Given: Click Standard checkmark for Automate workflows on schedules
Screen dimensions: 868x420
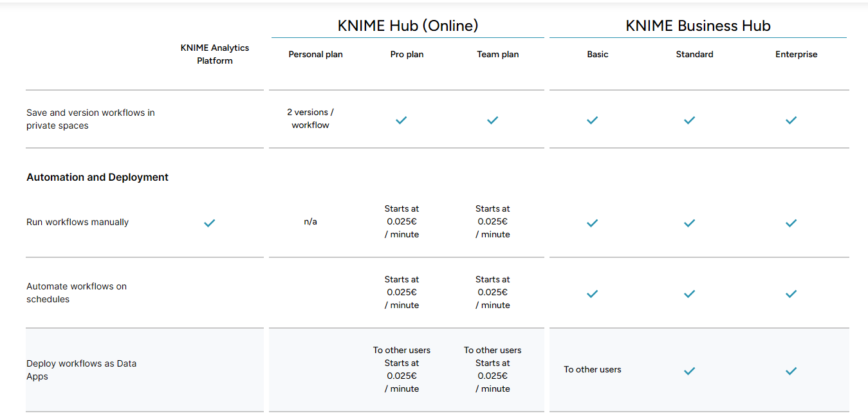Looking at the screenshot, I should [690, 294].
